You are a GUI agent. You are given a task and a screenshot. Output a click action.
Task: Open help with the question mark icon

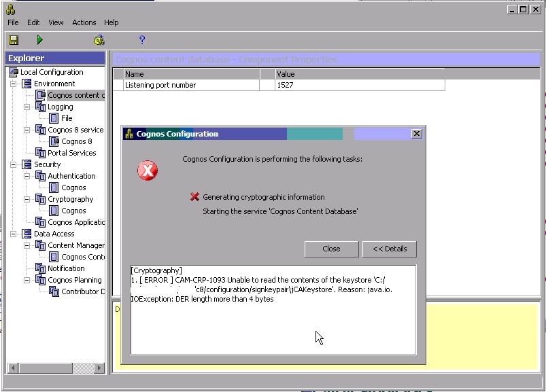141,40
